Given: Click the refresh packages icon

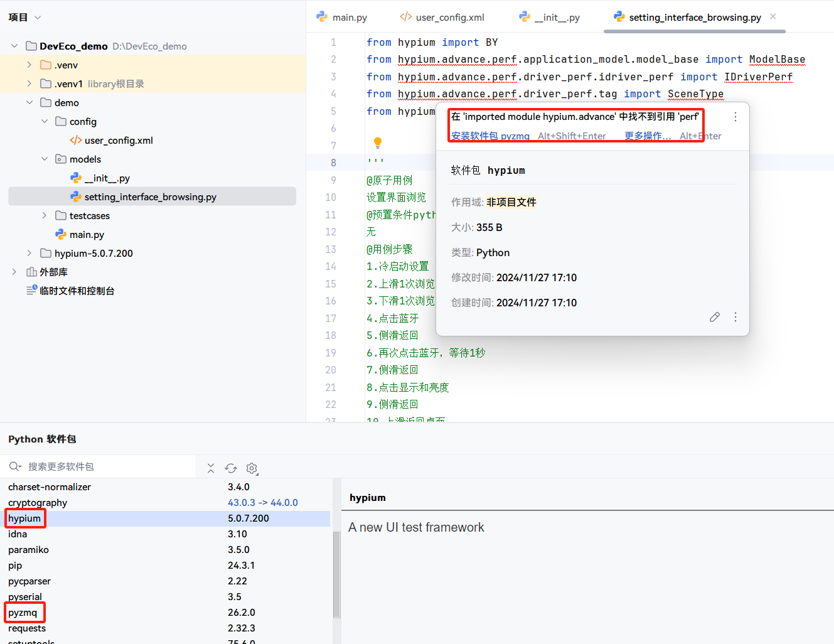Looking at the screenshot, I should tap(231, 468).
